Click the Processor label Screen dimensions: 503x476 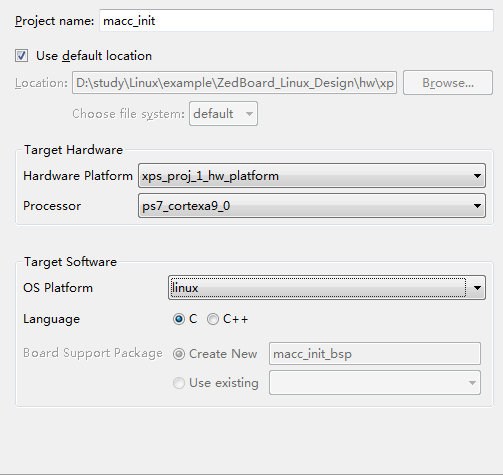tap(52, 206)
